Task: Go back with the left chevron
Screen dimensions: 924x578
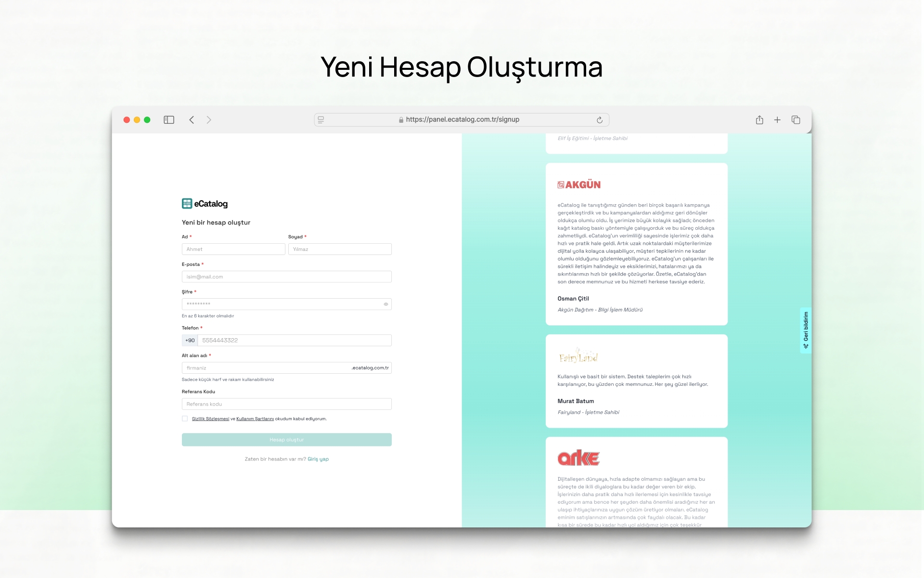Action: (192, 120)
